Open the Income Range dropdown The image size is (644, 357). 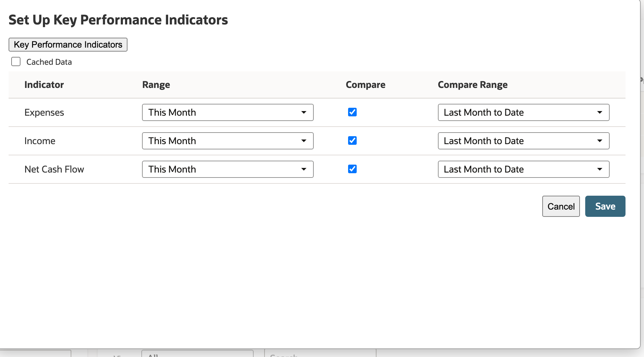[228, 141]
